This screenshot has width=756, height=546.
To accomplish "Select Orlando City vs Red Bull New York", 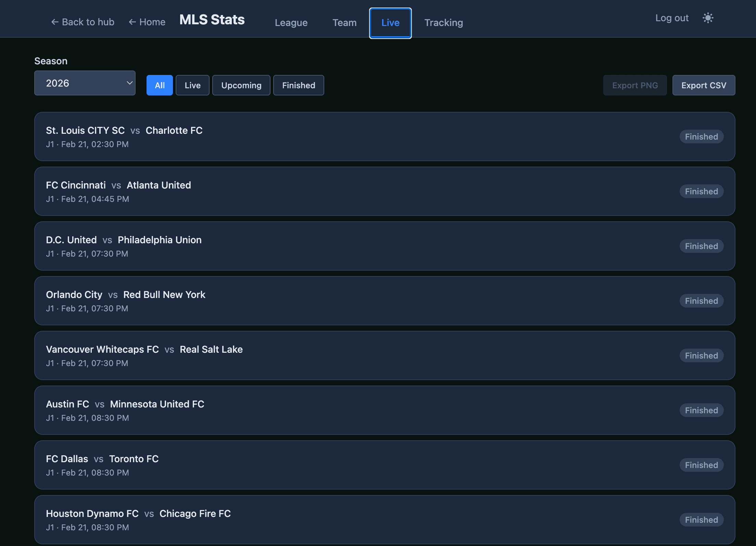I will click(x=385, y=301).
